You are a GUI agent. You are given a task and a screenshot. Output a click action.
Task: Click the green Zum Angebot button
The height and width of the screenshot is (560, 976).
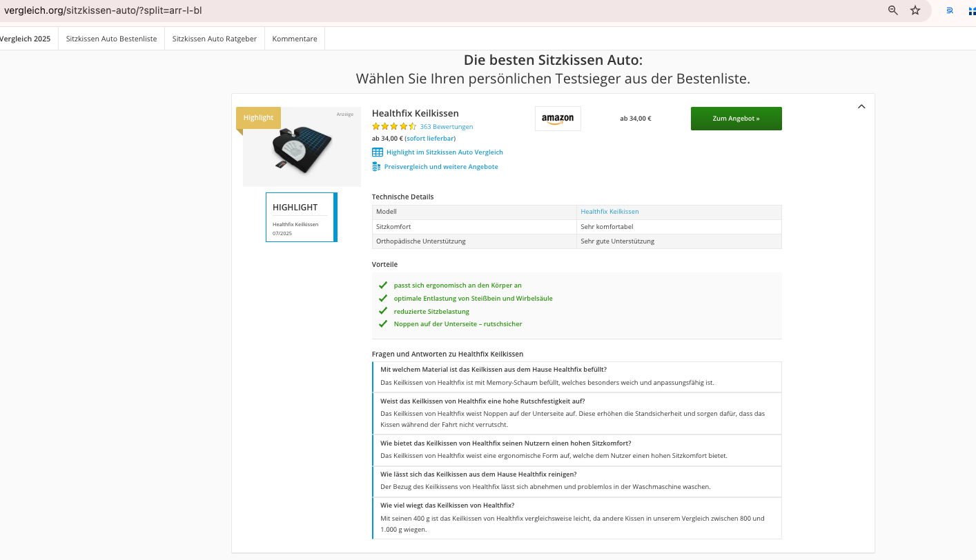click(x=736, y=119)
